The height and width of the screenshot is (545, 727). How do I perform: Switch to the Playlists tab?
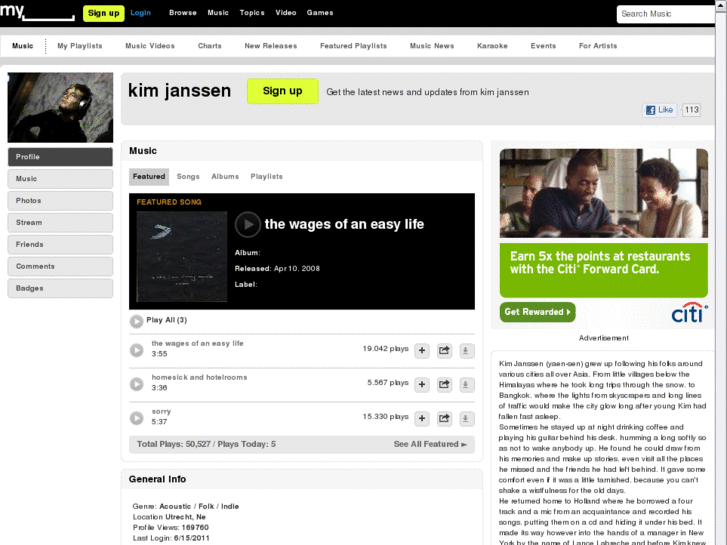[267, 177]
